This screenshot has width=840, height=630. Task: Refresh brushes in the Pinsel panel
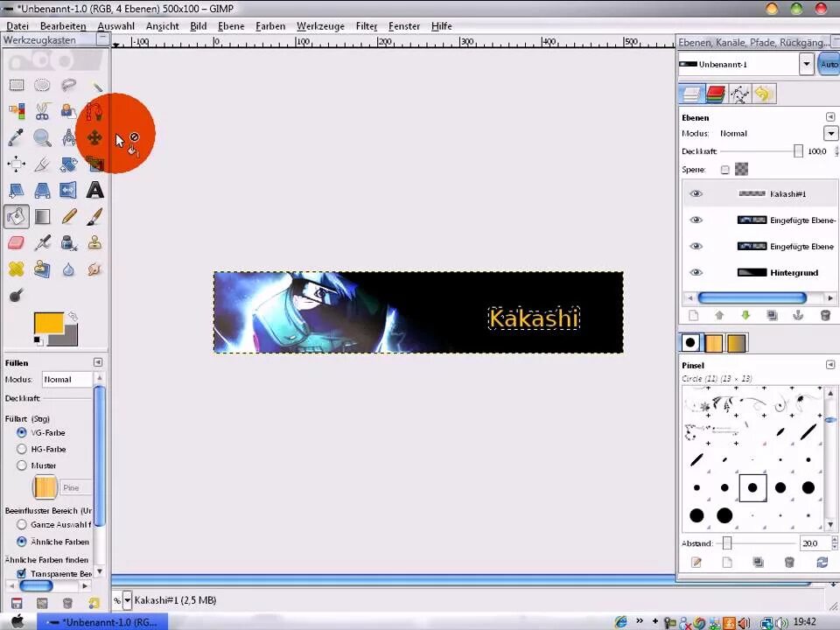(x=822, y=562)
